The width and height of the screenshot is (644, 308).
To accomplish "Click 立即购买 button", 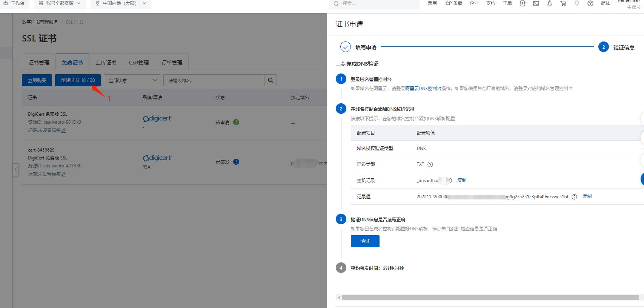I will pos(37,80).
